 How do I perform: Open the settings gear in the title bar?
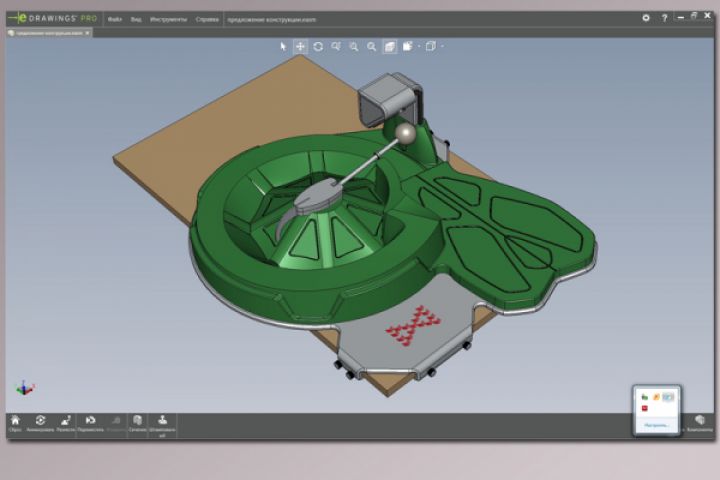tap(646, 18)
